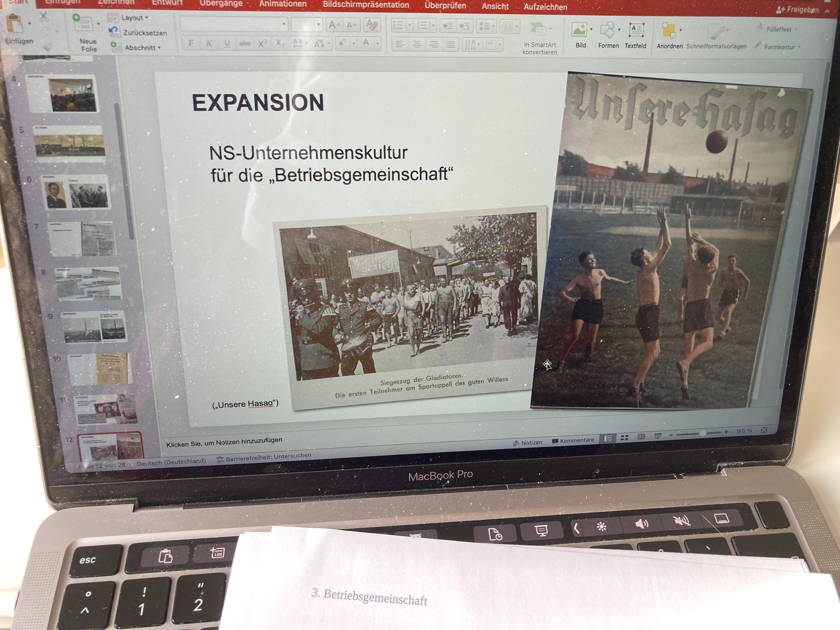The height and width of the screenshot is (630, 840).
Task: Toggle bold formatting F button
Action: coord(191,43)
